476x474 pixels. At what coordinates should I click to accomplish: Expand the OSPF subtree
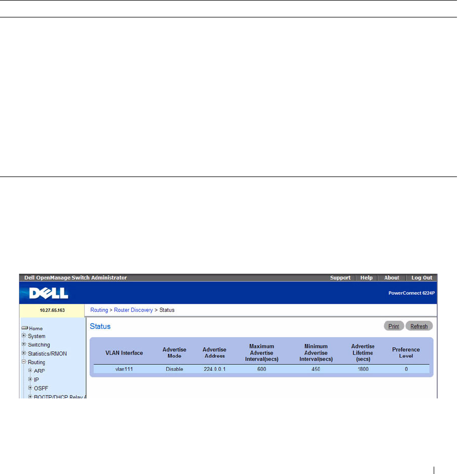(x=30, y=387)
